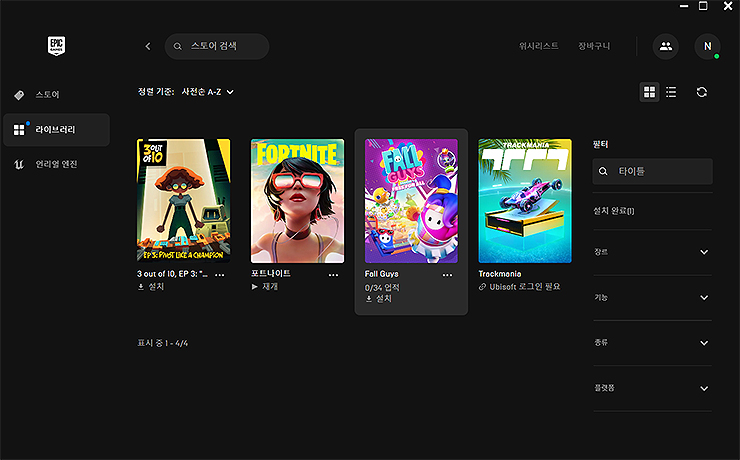Open the N profile avatar menu

pyautogui.click(x=707, y=46)
